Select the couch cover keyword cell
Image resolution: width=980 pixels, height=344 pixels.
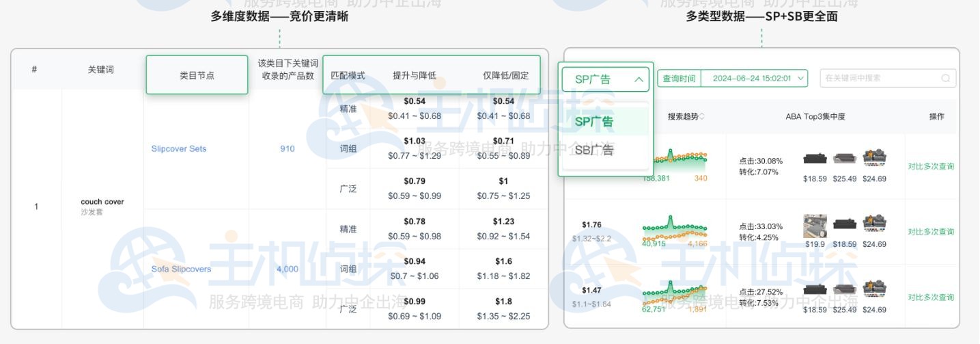(x=102, y=207)
